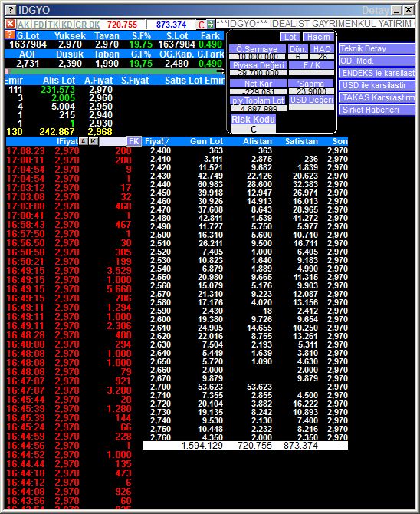Click the small A button beside IFiyat

pos(84,141)
